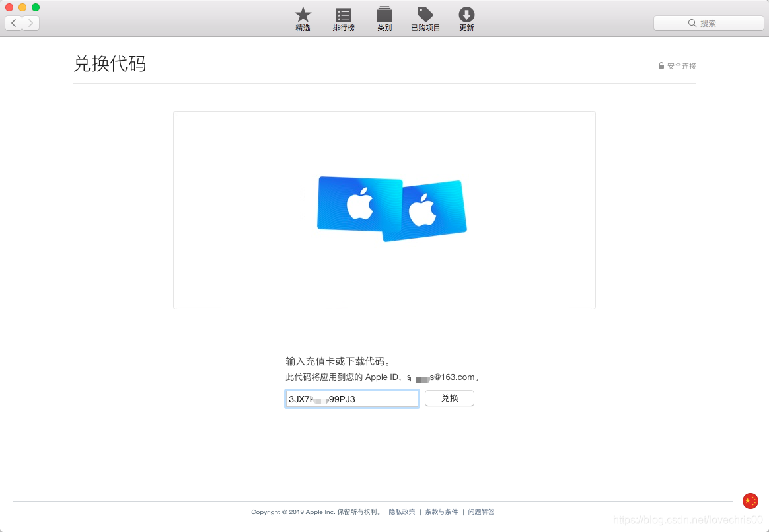This screenshot has width=769, height=532.
Task: Click the Chinese flag icon
Action: [751, 501]
